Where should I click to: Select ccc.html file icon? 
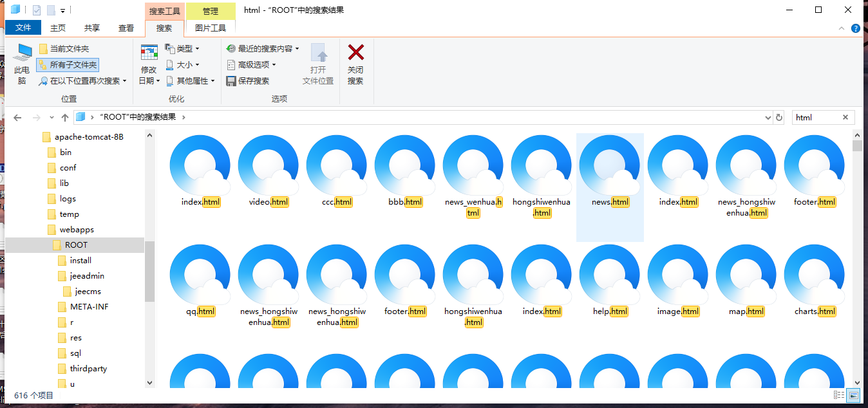[x=337, y=165]
